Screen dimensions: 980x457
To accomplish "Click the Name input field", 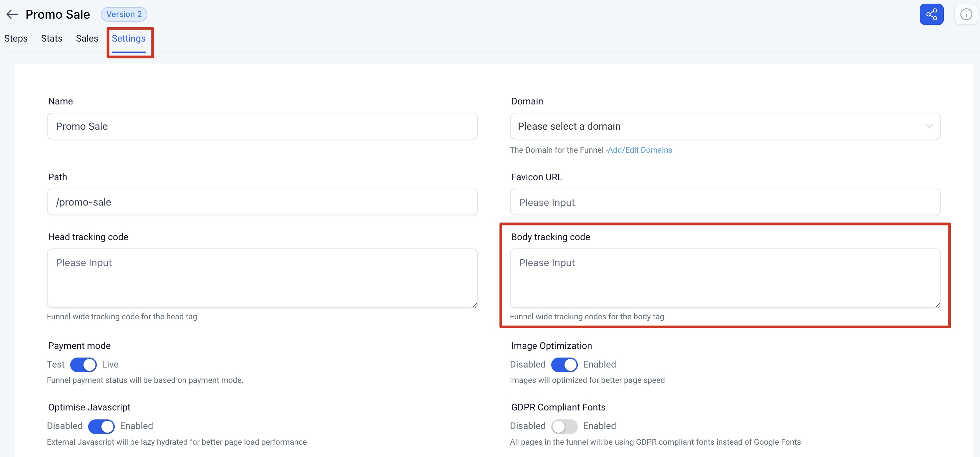I will pyautogui.click(x=262, y=126).
